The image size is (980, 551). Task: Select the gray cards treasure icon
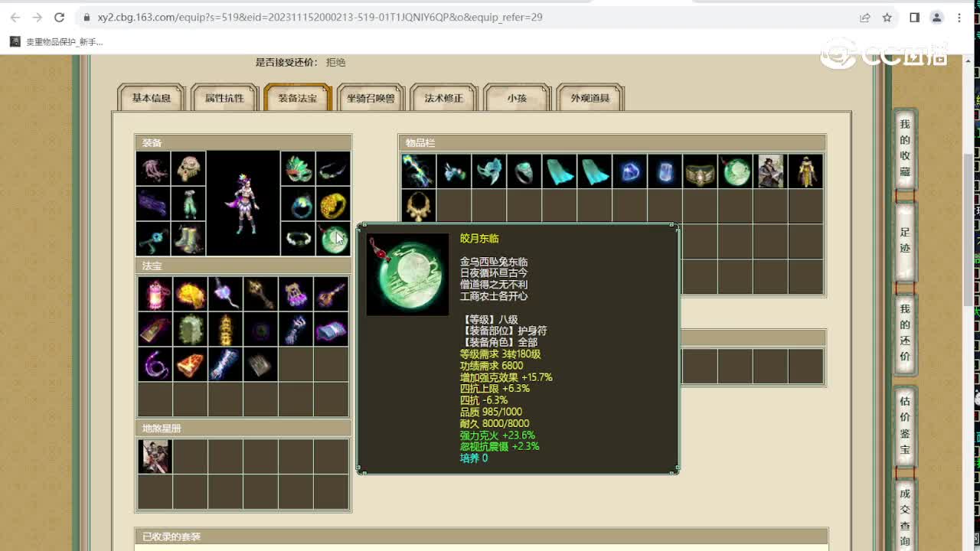click(260, 364)
